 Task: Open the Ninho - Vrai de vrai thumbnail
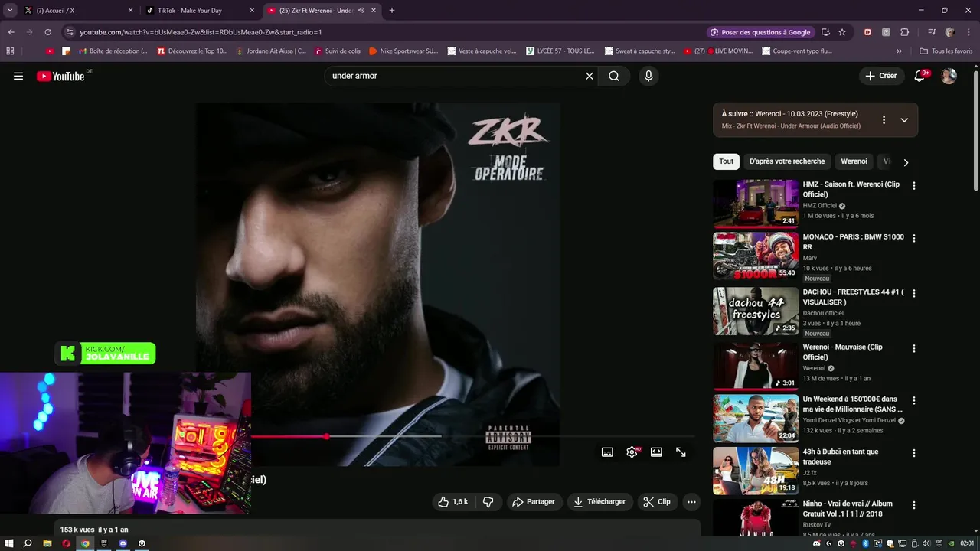click(756, 517)
